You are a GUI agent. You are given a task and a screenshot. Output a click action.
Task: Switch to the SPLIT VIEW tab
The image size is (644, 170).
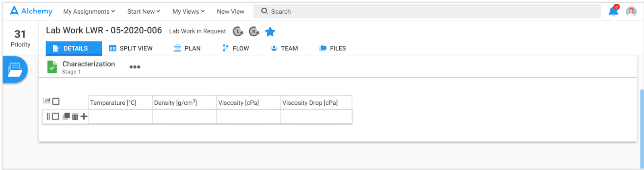click(131, 48)
